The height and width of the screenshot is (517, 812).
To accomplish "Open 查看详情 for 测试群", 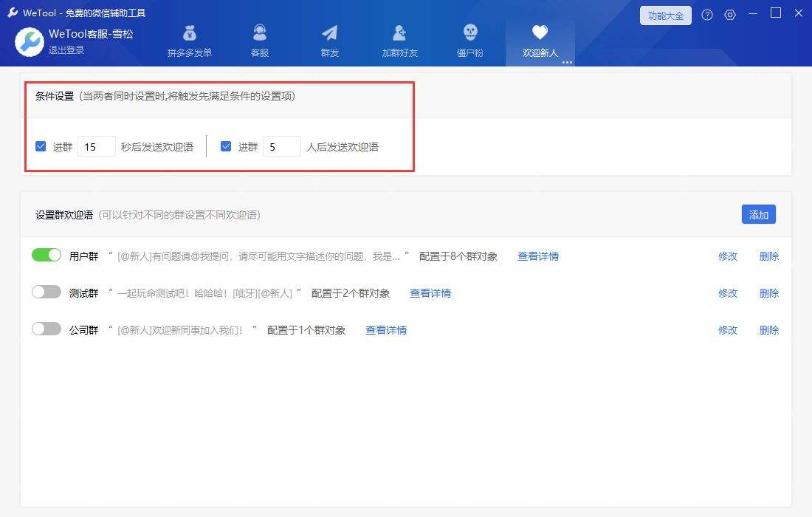I will pyautogui.click(x=430, y=293).
